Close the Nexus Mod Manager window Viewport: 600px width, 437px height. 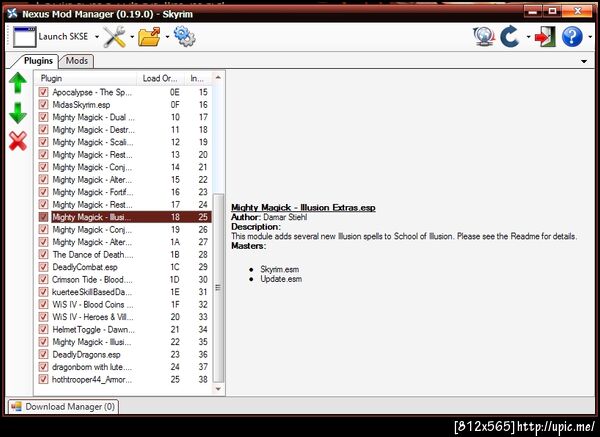577,12
